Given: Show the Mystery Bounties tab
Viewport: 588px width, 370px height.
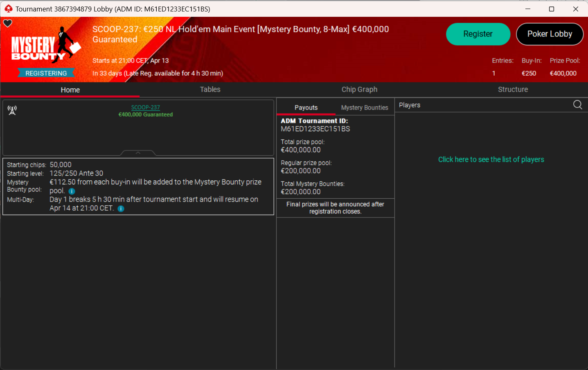Looking at the screenshot, I should (x=365, y=108).
